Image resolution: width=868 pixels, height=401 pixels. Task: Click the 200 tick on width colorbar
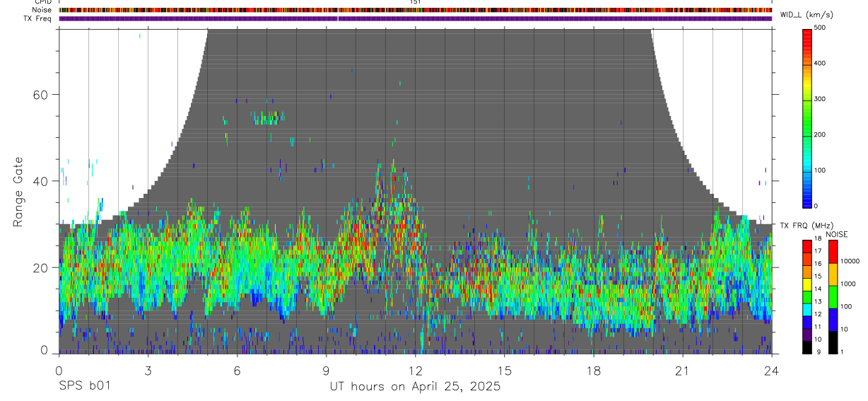821,134
